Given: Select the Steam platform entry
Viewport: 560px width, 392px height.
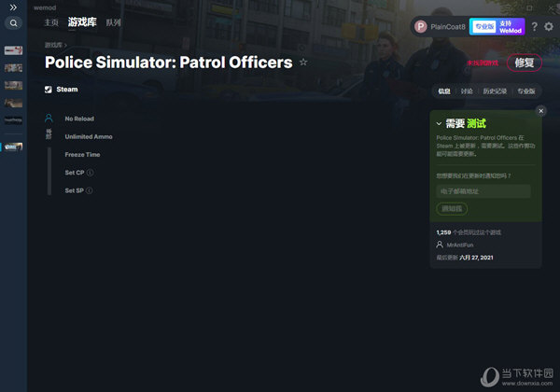Looking at the screenshot, I should 62,90.
